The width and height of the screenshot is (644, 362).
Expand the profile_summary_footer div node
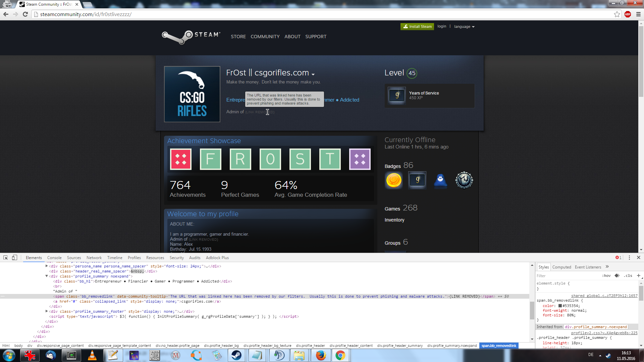[47, 311]
